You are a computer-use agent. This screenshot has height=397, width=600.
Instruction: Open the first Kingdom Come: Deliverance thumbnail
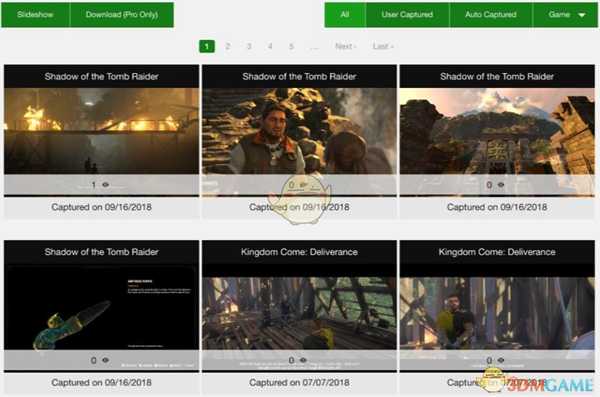tap(299, 313)
